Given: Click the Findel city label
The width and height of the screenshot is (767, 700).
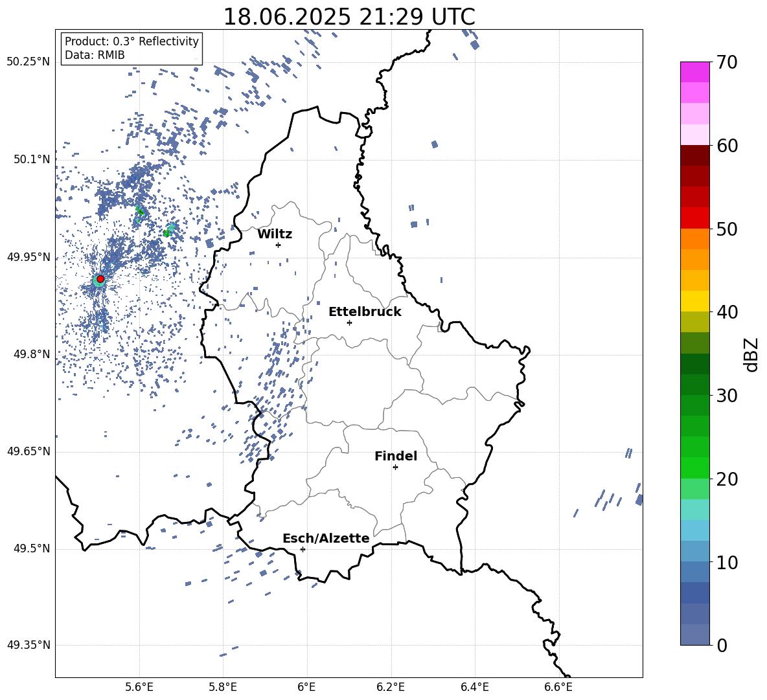Looking at the screenshot, I should [x=396, y=456].
